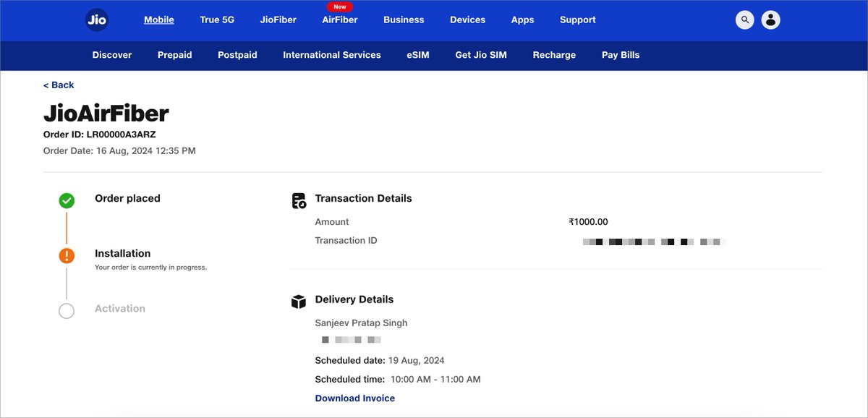Click the empty Activation step circle
Screen dimensions: 868x418
click(67, 311)
